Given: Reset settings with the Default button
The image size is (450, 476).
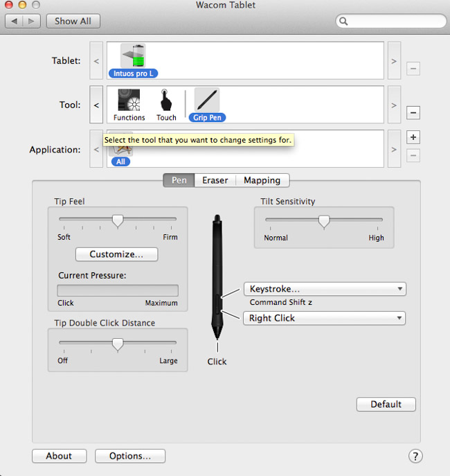Looking at the screenshot, I should click(x=386, y=405).
